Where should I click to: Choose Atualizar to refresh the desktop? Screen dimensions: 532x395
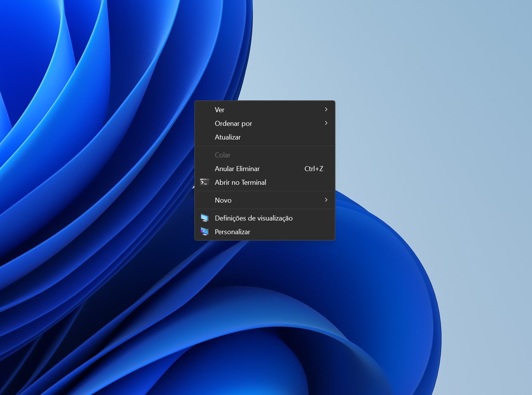[x=227, y=137]
